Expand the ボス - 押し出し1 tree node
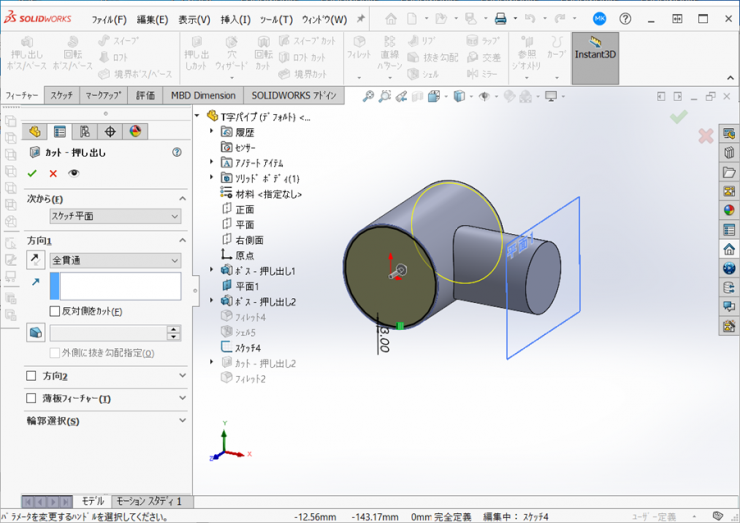This screenshot has height=523, width=740. click(212, 271)
